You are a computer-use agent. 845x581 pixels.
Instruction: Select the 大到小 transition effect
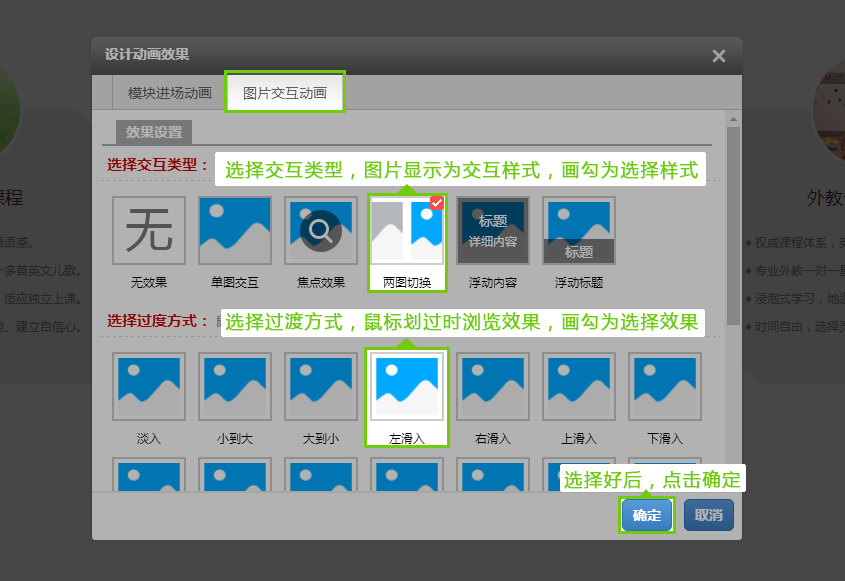[x=321, y=386]
